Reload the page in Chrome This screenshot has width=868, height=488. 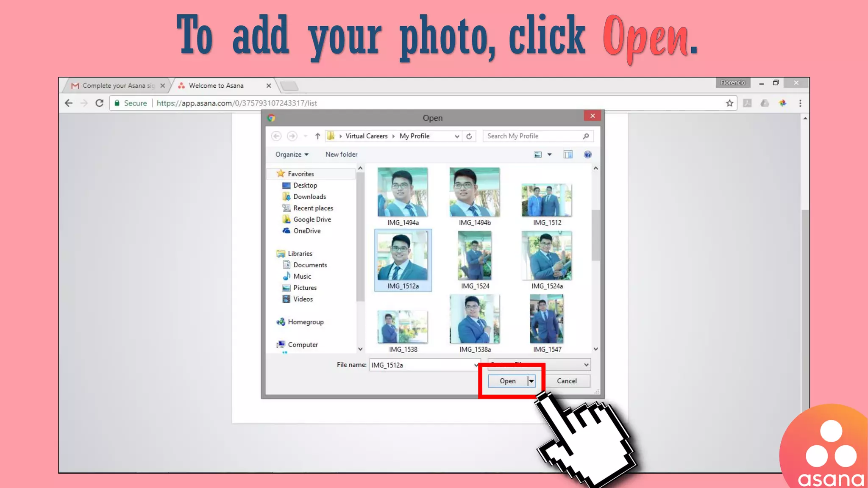(x=99, y=103)
